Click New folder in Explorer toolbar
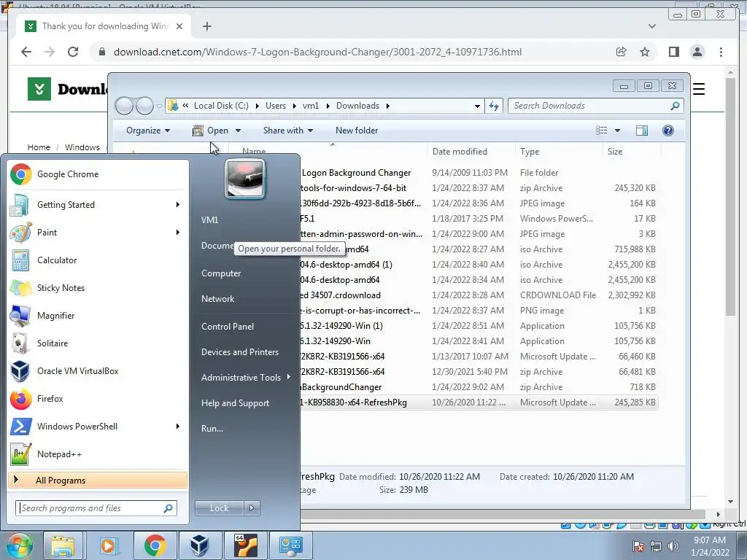The height and width of the screenshot is (560, 747). tap(356, 131)
